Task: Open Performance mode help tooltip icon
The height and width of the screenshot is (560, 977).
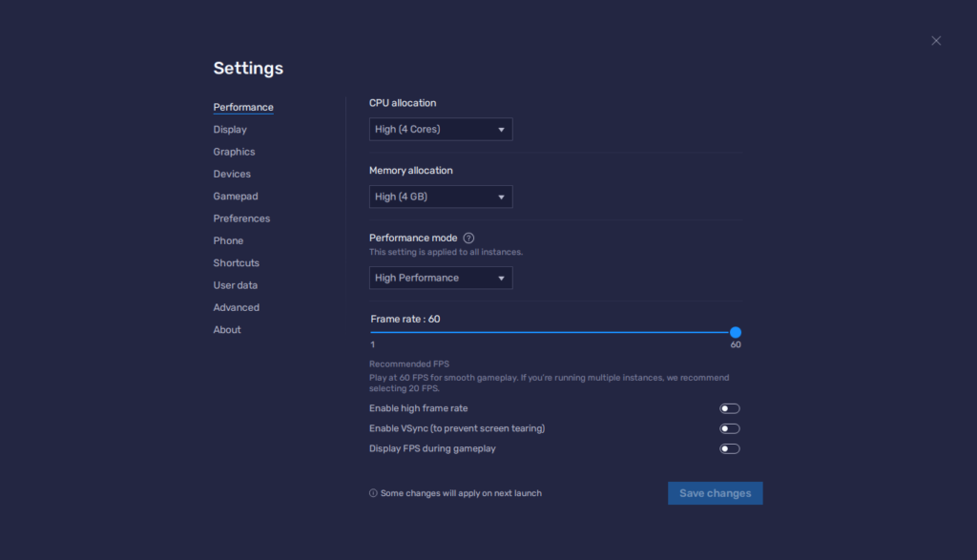Action: (x=468, y=238)
